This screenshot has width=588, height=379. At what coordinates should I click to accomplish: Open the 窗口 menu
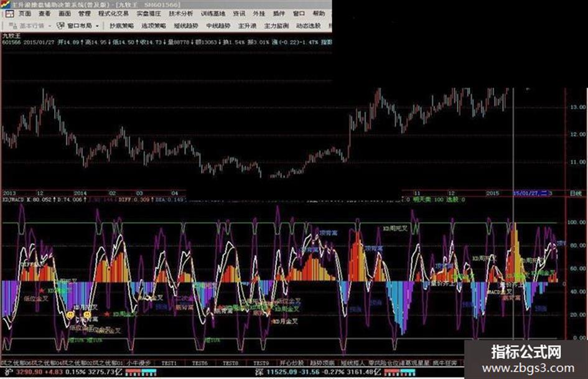[299, 14]
